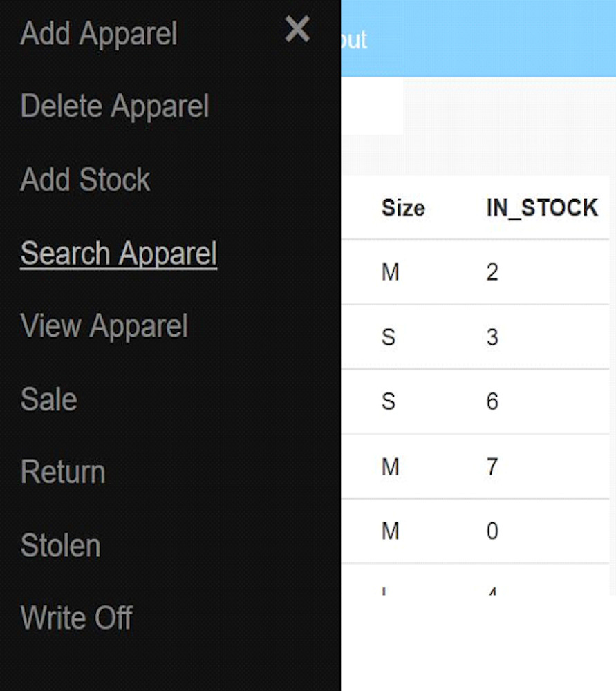Select the row with size M stock 0
Screen dimensions: 616x691
pyautogui.click(x=476, y=531)
